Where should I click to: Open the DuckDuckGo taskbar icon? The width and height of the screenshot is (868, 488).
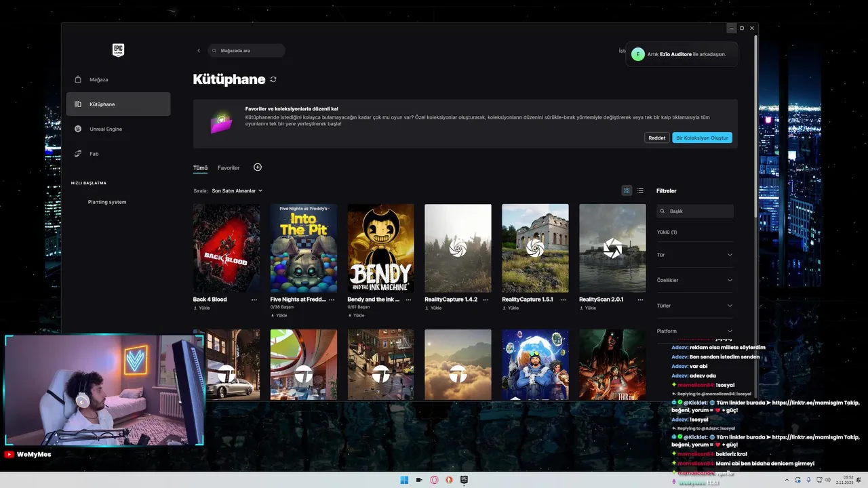click(x=449, y=480)
